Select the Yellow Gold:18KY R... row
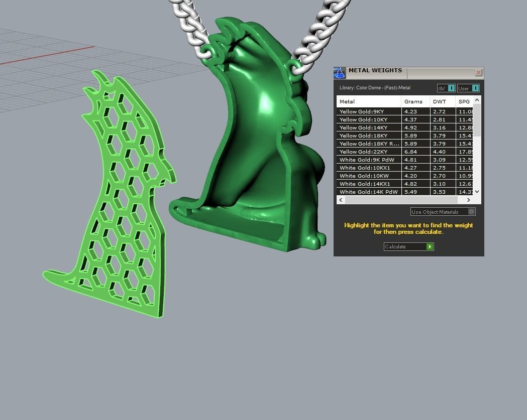This screenshot has height=420, width=527. click(x=404, y=144)
